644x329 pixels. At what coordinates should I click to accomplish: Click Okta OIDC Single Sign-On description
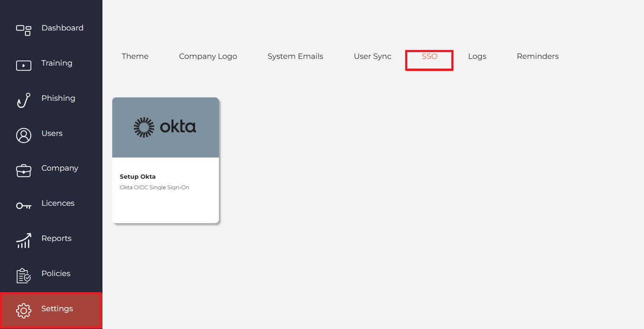tap(155, 187)
